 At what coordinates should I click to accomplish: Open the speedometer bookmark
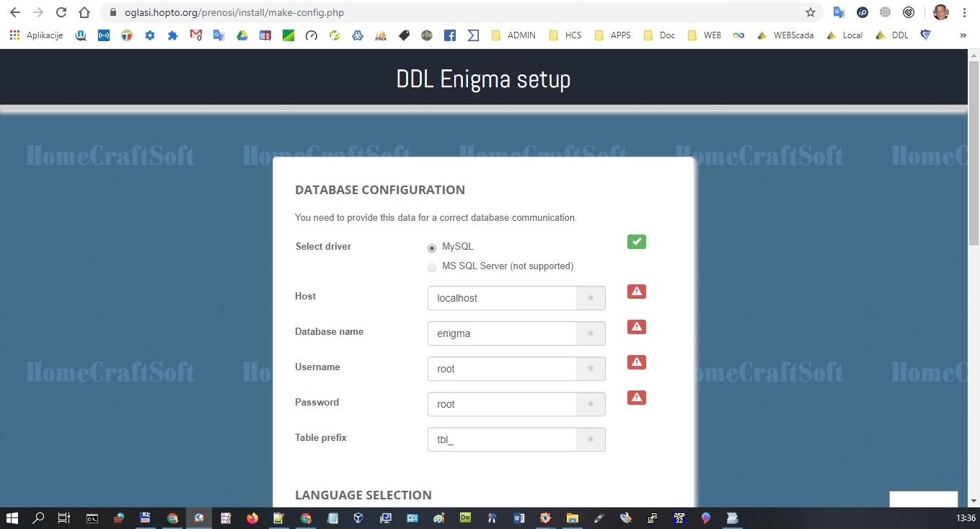click(312, 35)
